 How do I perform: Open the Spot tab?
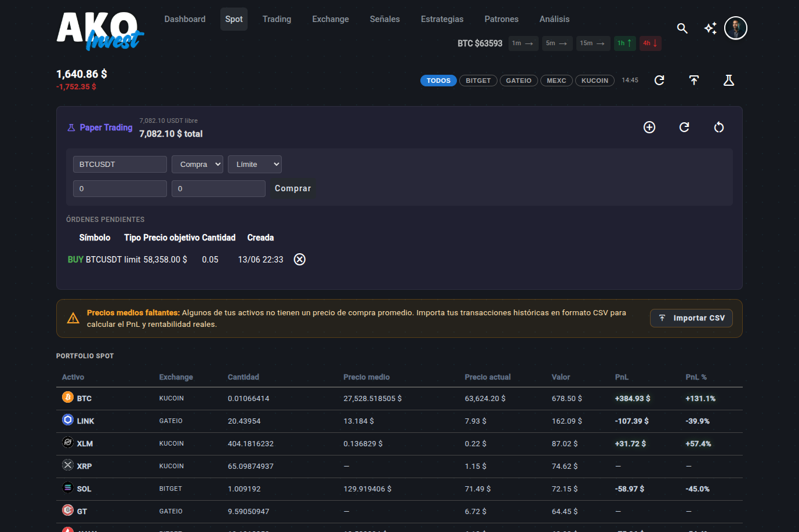[234, 19]
